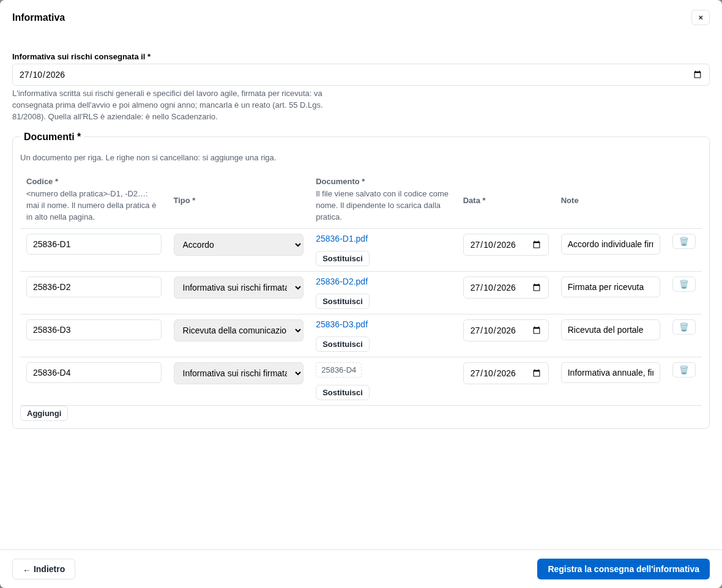Viewport: 722px width, 588px height.
Task: Open the Tipo dropdown showing Accordo
Action: pyautogui.click(x=238, y=245)
